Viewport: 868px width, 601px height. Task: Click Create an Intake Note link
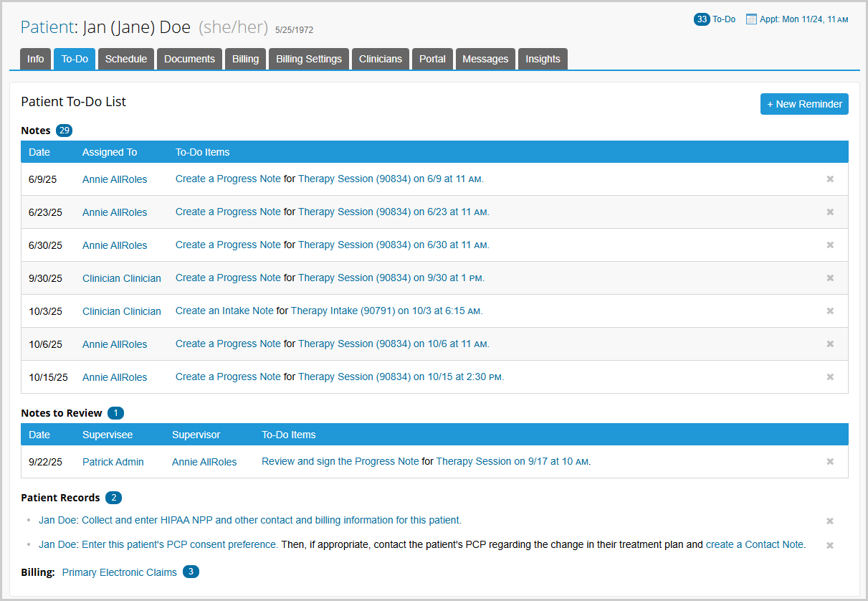click(x=224, y=311)
